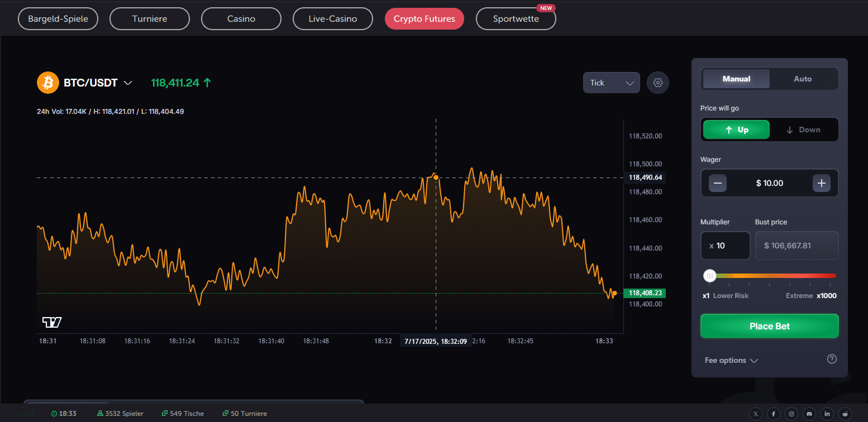
Task: Open the Discord social link
Action: point(809,414)
